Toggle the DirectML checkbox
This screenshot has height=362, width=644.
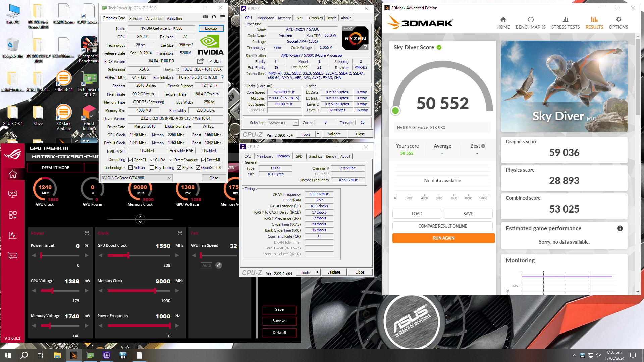(x=203, y=160)
